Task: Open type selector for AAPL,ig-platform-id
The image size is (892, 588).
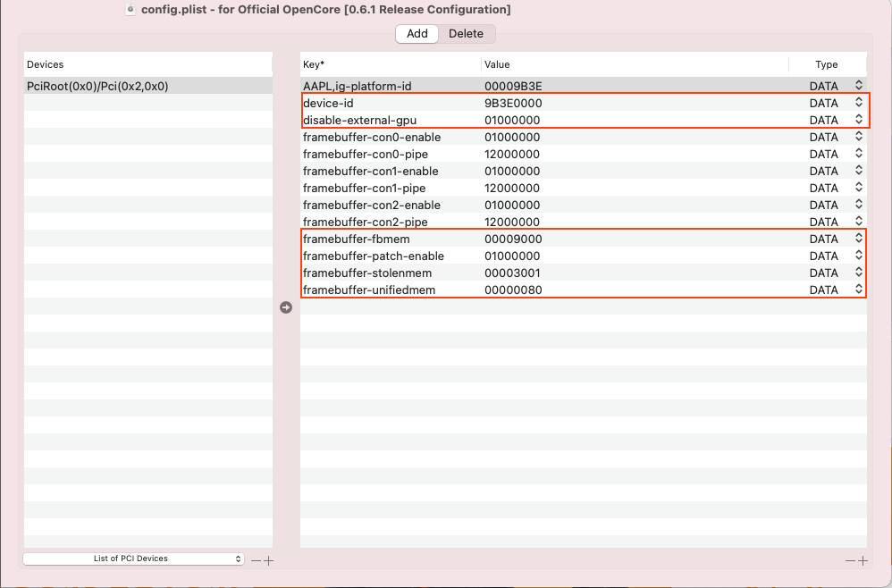Action: click(x=859, y=86)
